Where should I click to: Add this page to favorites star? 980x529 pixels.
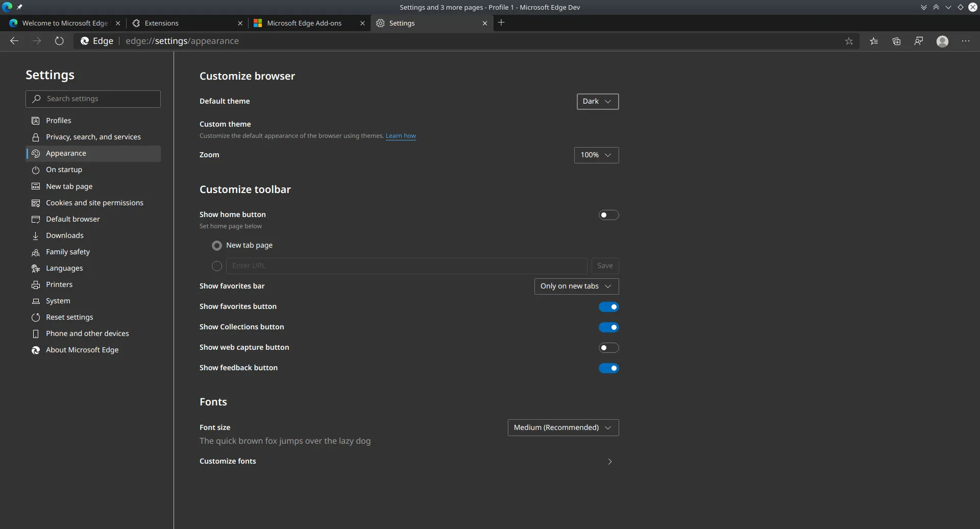click(849, 41)
